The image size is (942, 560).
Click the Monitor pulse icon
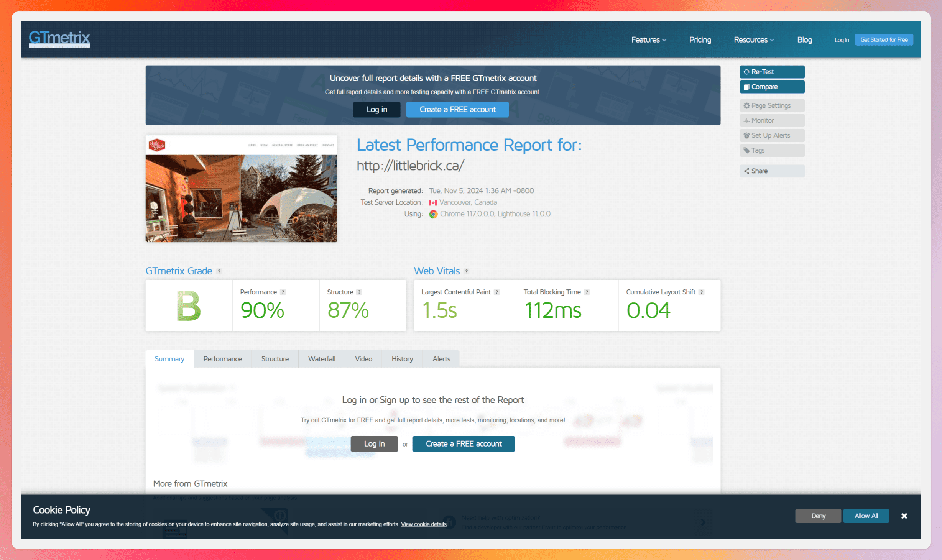[x=746, y=121]
